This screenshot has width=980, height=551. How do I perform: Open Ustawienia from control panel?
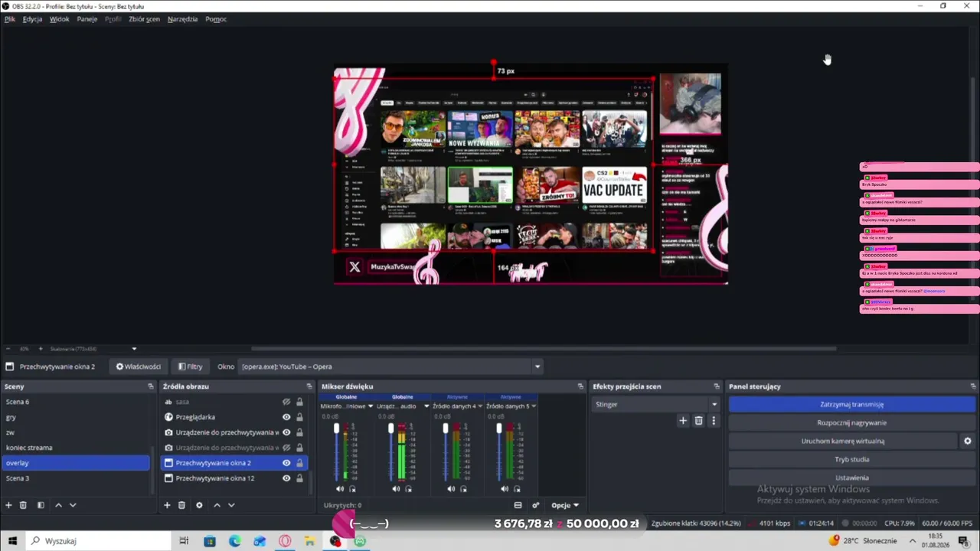[851, 478]
